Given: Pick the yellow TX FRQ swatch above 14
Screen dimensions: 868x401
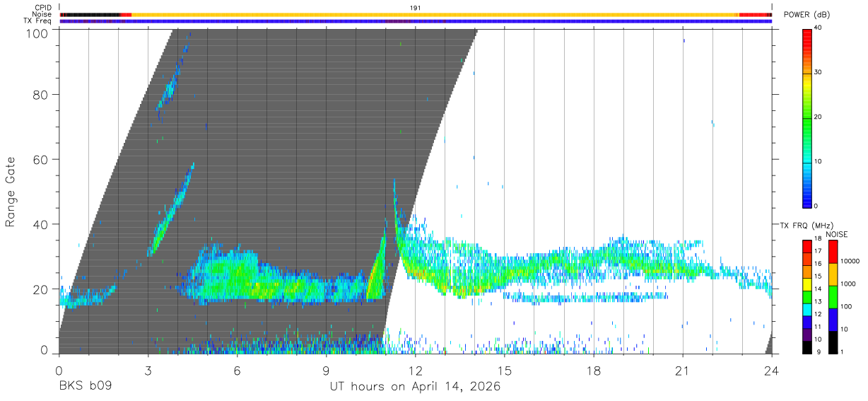Looking at the screenshot, I should (807, 283).
